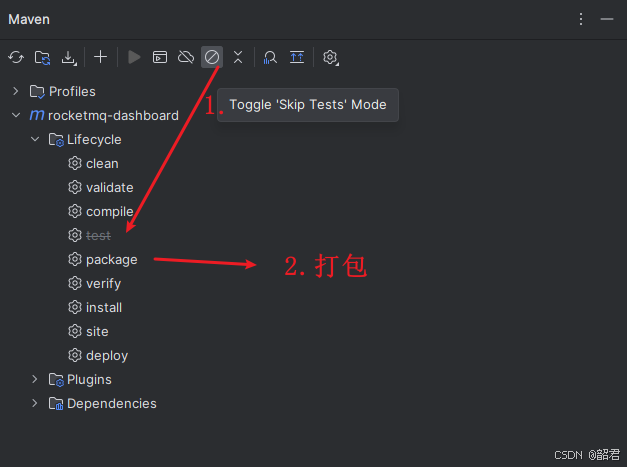The image size is (627, 467).
Task: Click the rocketmq-dashboard project label
Action: 113,116
